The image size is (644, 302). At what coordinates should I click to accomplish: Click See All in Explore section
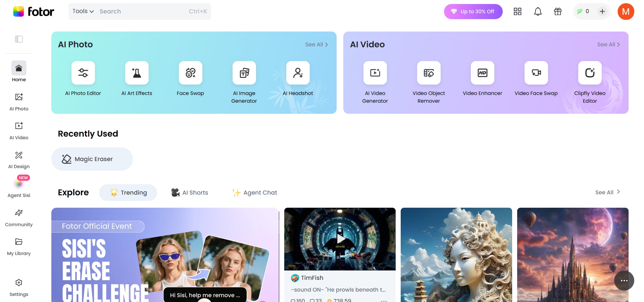coord(607,192)
